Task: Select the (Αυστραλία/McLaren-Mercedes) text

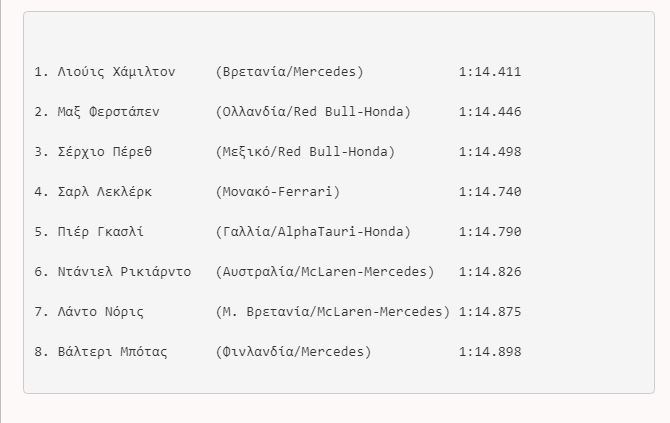Action: point(324,272)
